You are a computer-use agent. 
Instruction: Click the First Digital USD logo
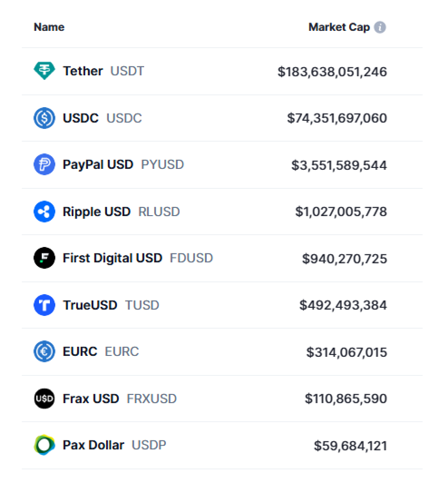(x=44, y=258)
